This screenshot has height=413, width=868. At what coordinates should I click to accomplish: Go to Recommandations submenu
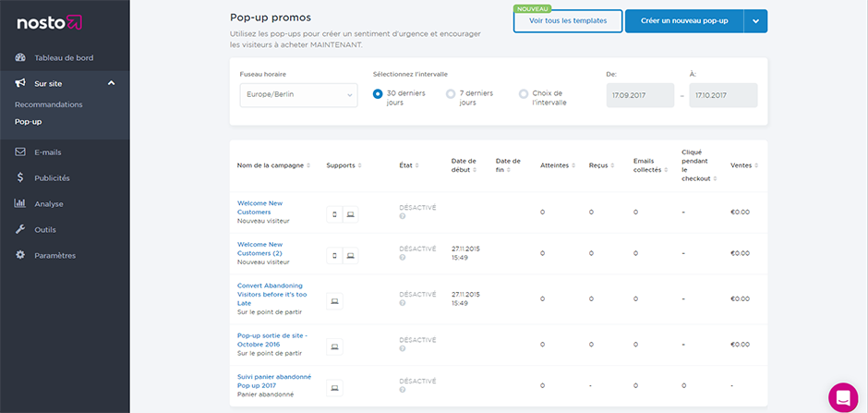(x=49, y=104)
